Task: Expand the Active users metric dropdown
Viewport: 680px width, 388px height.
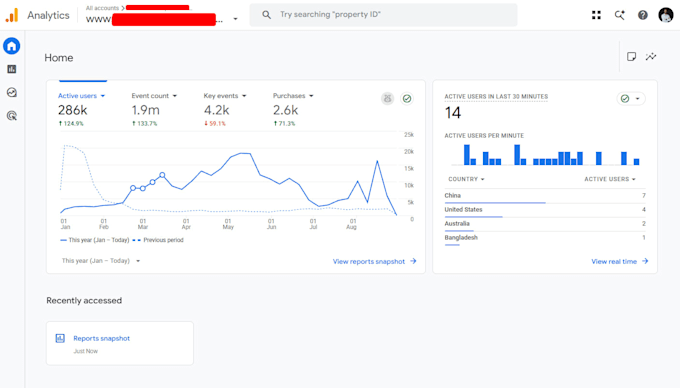Action: 103,96
